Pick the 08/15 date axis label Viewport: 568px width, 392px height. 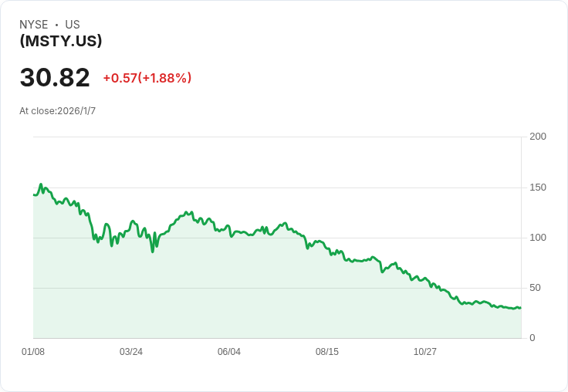click(327, 352)
